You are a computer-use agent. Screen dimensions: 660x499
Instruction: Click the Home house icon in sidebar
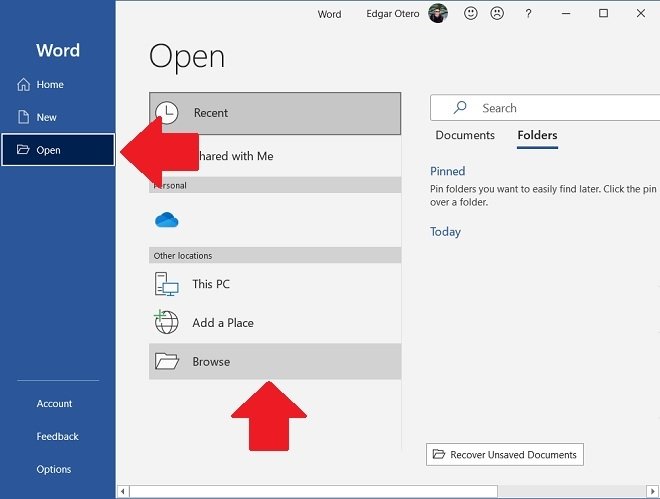[24, 85]
